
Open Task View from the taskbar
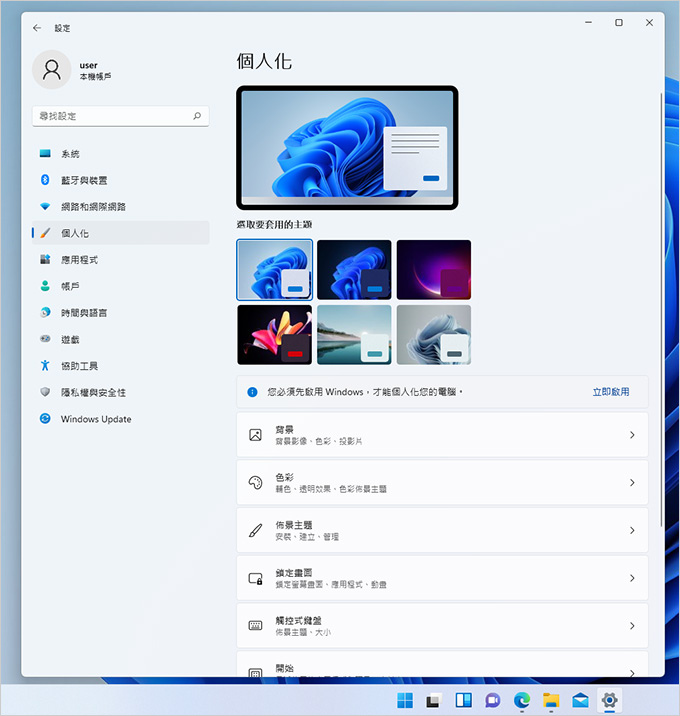433,700
